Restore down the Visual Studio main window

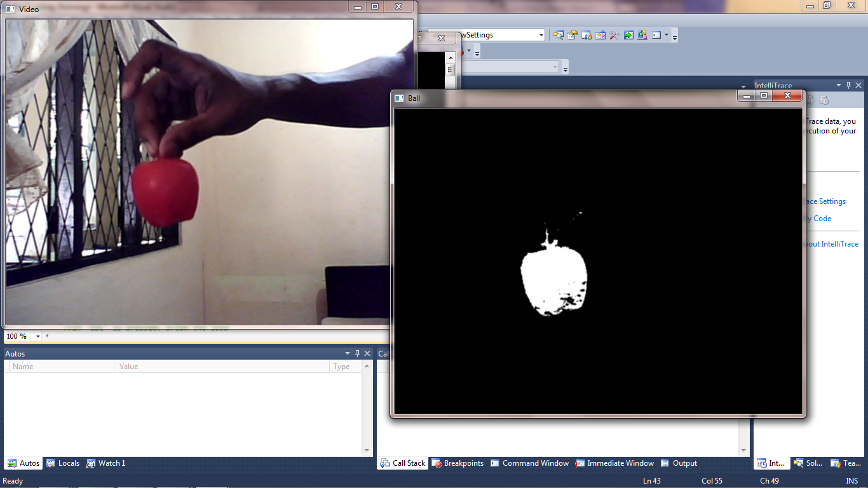point(827,5)
